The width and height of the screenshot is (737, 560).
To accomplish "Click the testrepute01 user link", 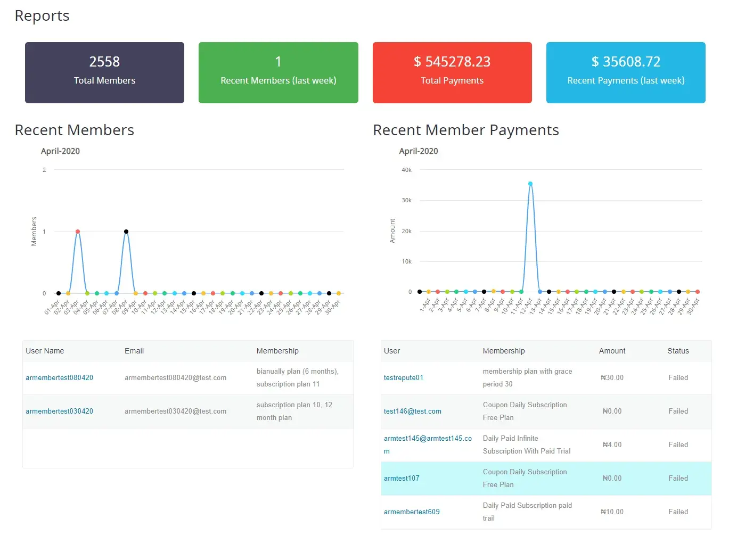I will [x=403, y=378].
